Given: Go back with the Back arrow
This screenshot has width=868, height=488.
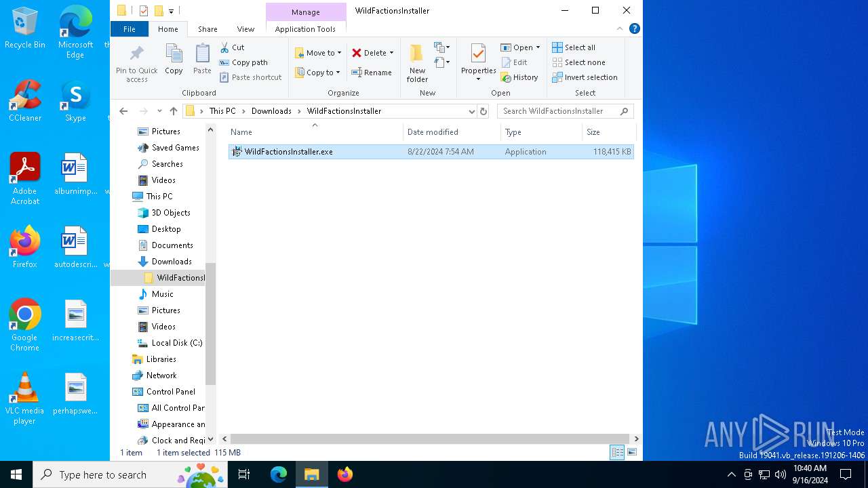Looking at the screenshot, I should click(123, 111).
